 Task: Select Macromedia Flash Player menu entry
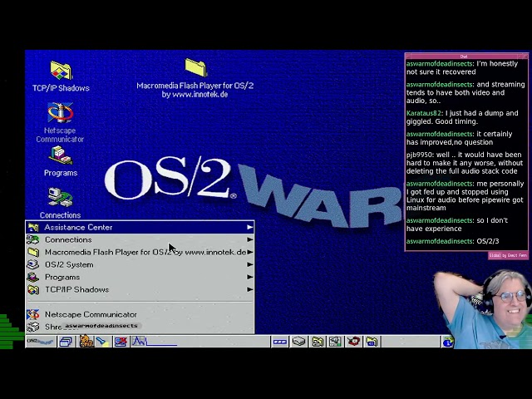point(140,252)
